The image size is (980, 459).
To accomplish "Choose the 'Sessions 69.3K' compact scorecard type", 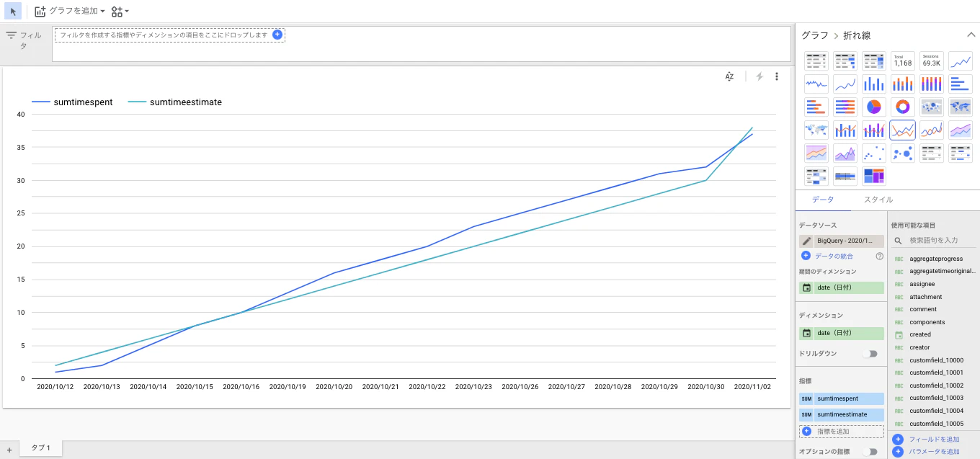I will click(x=932, y=61).
